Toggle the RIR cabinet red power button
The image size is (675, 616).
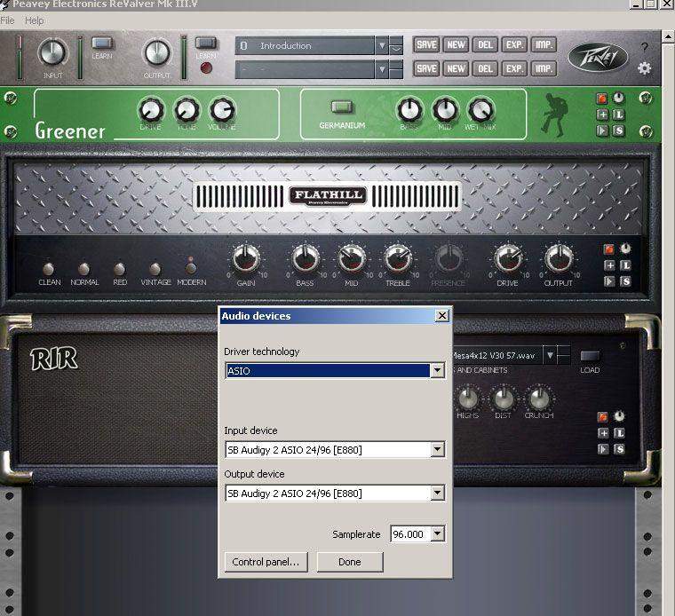coord(603,417)
